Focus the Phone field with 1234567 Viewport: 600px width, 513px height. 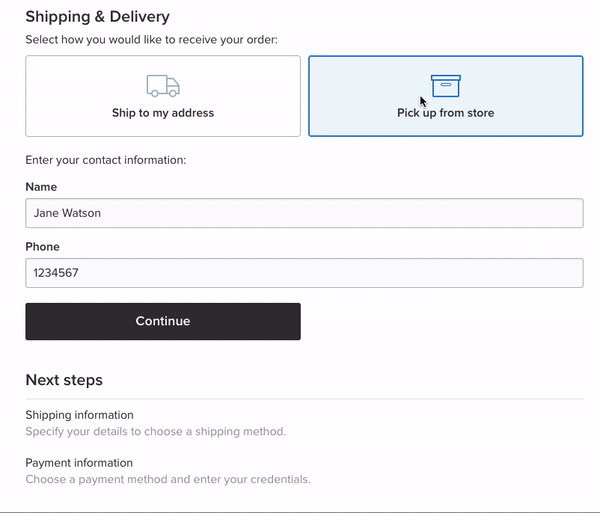[305, 273]
